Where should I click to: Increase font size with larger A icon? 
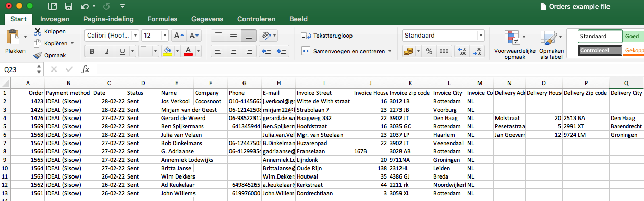pyautogui.click(x=178, y=36)
